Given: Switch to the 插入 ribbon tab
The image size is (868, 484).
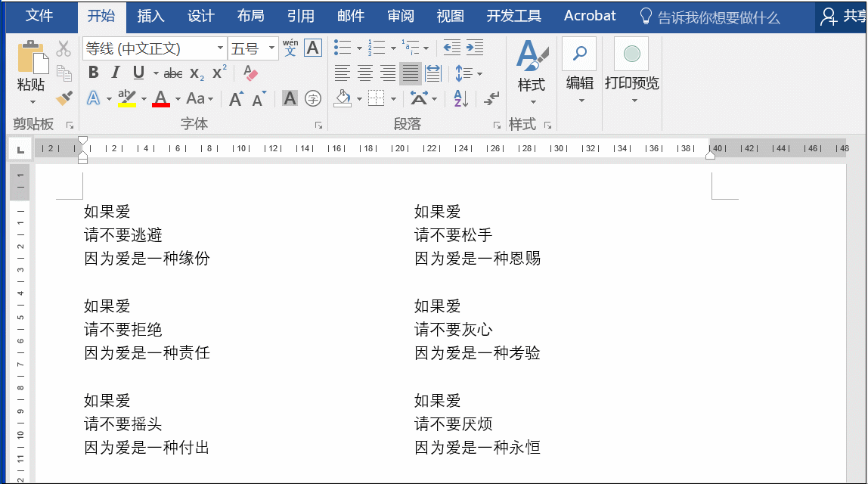Looking at the screenshot, I should click(150, 16).
